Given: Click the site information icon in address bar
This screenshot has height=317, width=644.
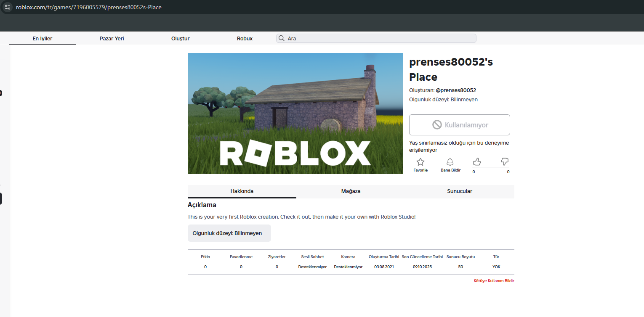Looking at the screenshot, I should [7, 7].
